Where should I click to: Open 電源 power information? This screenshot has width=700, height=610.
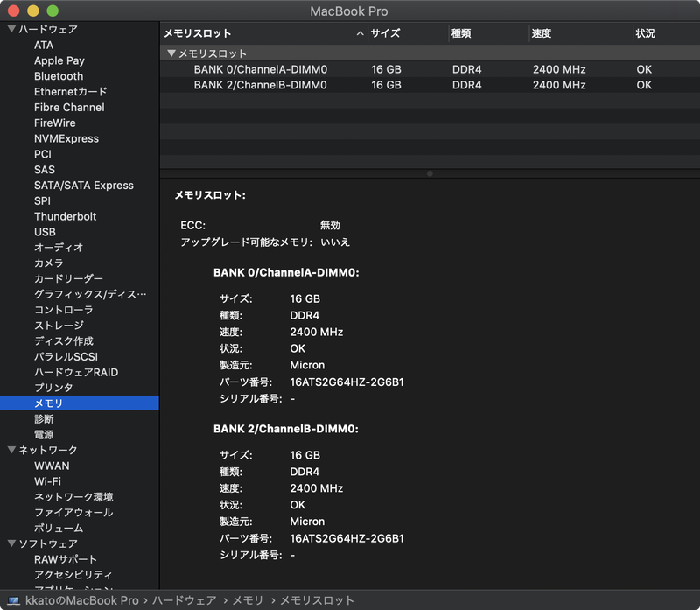[44, 434]
